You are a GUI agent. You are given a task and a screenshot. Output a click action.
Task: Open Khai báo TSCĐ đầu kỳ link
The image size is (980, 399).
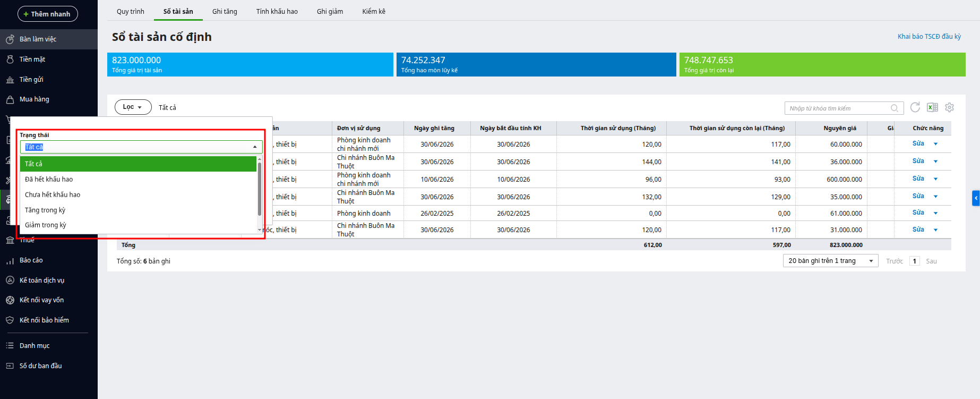pyautogui.click(x=929, y=37)
